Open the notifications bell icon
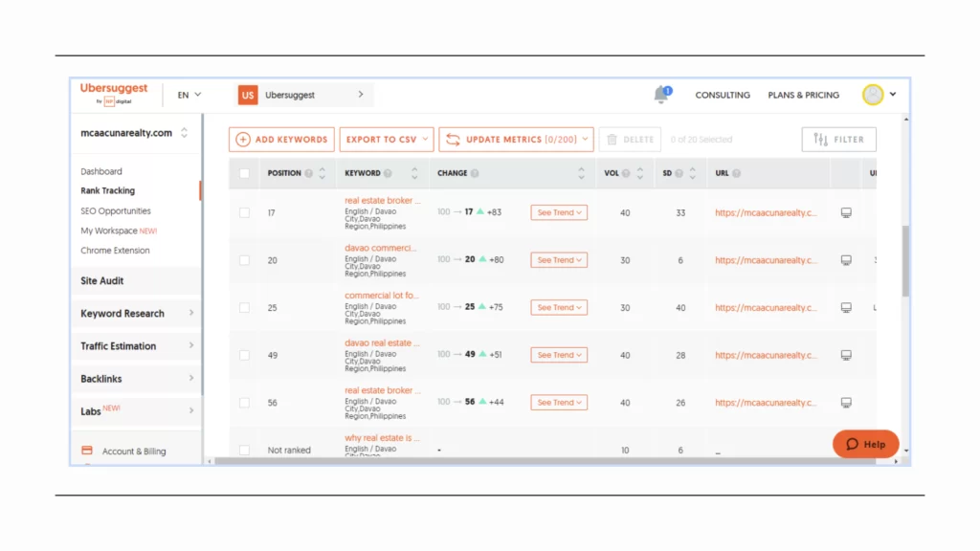The height and width of the screenshot is (551, 980). tap(662, 95)
